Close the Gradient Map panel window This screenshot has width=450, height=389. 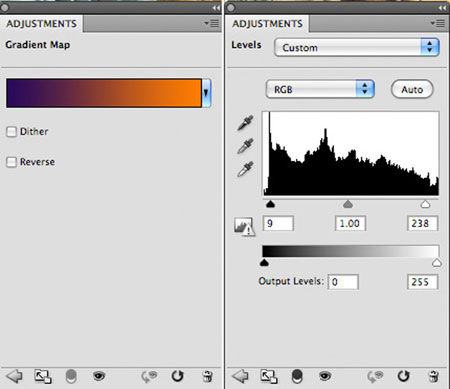coord(5,7)
